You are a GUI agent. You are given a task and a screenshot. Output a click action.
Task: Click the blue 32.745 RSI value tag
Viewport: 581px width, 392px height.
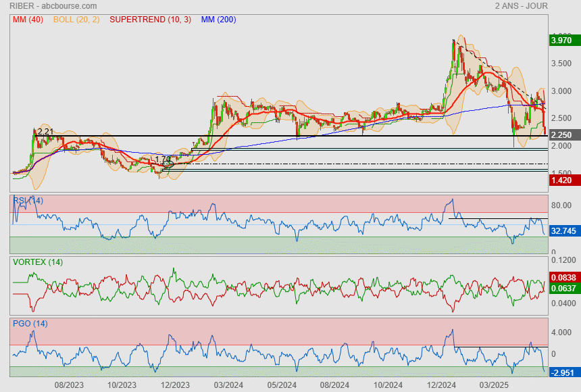pyautogui.click(x=563, y=231)
